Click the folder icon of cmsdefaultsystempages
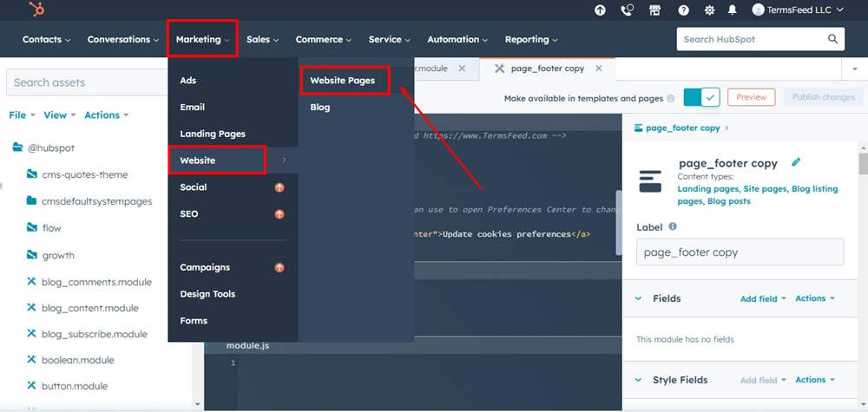The width and height of the screenshot is (868, 412). [x=31, y=200]
